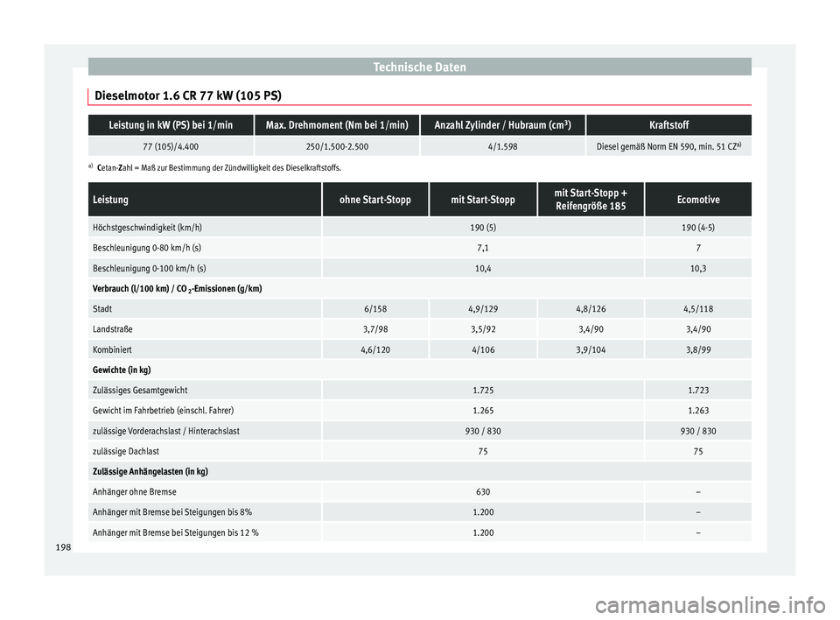Select highway value '3,5/92'
840x620 pixels.
point(483,329)
